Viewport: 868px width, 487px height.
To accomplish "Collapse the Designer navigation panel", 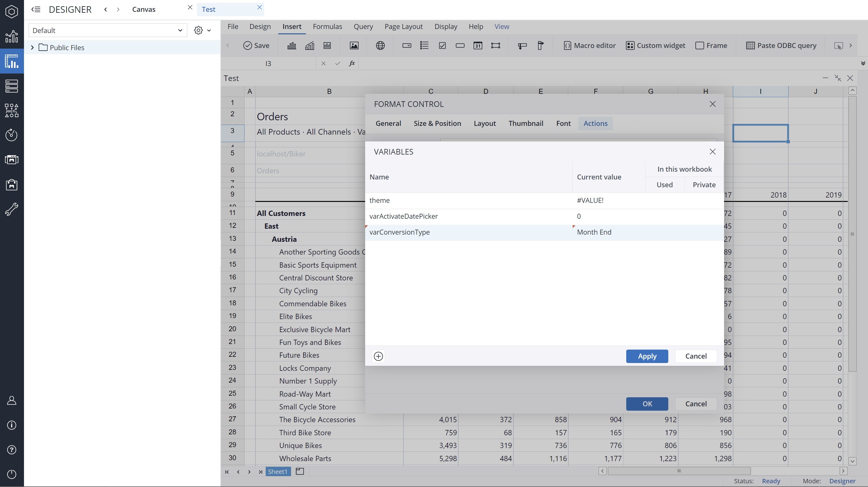I will pyautogui.click(x=36, y=9).
